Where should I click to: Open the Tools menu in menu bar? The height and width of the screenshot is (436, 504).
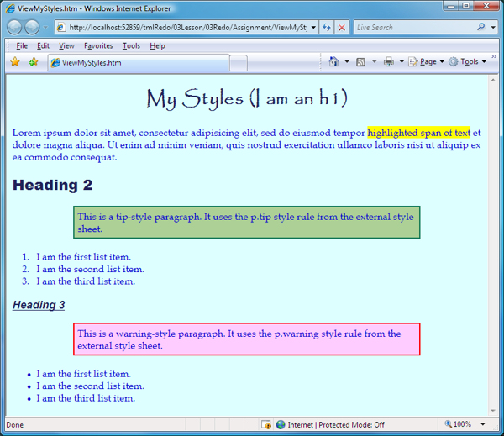[131, 46]
